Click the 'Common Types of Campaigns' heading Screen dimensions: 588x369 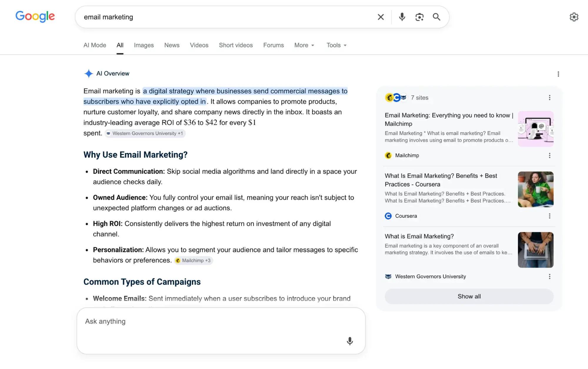(142, 282)
